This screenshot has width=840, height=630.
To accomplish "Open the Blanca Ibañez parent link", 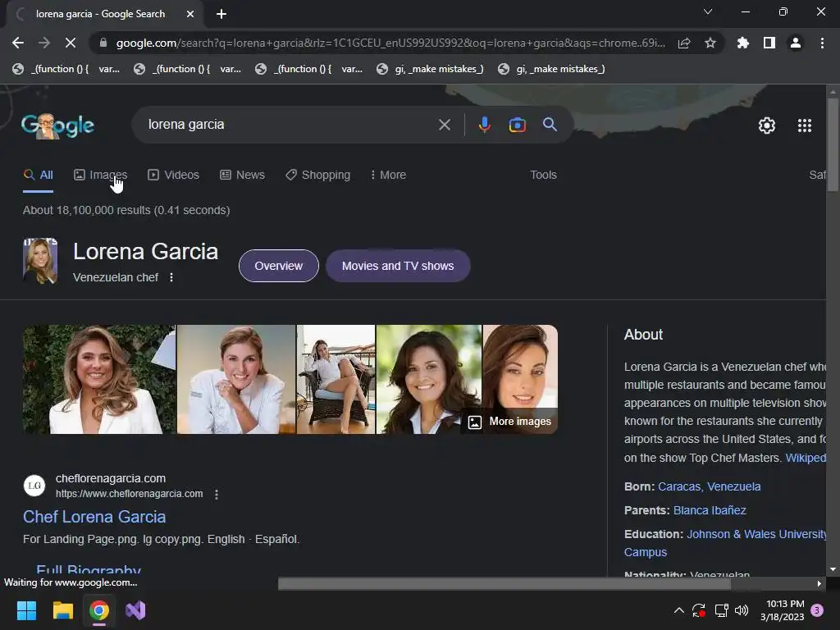I will [710, 510].
